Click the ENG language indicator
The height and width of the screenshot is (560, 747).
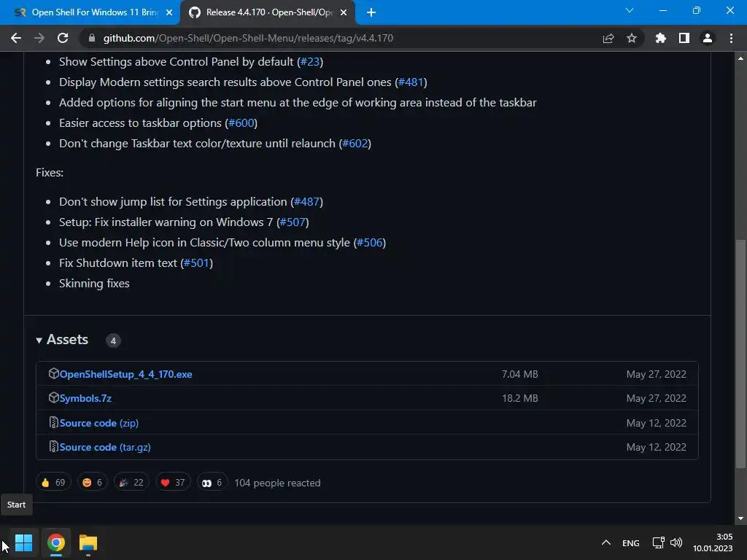tap(631, 542)
